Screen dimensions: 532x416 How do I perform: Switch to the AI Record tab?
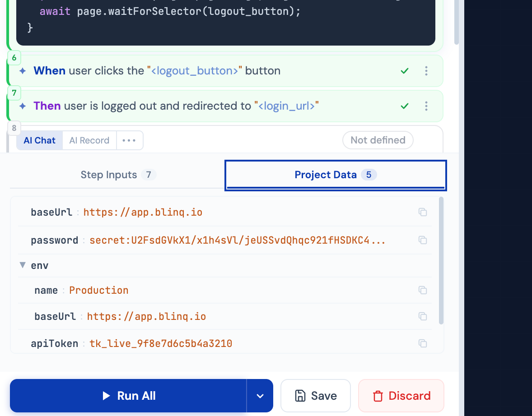pos(89,140)
